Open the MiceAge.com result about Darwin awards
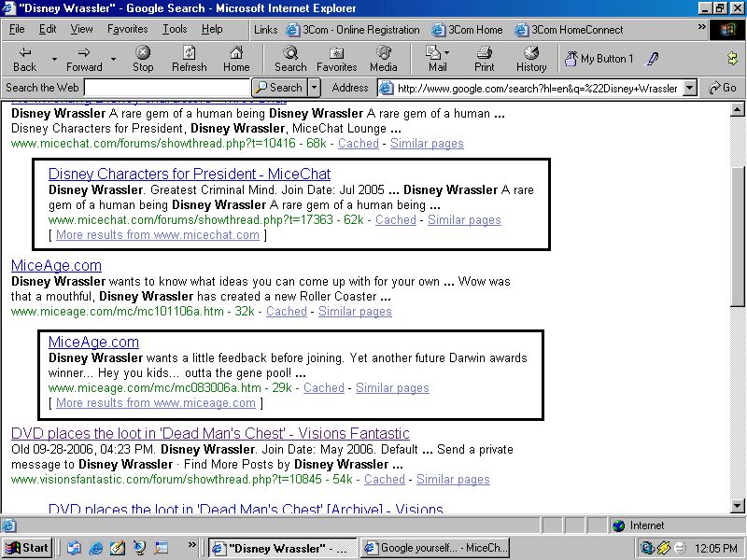This screenshot has height=560, width=747. 94,342
